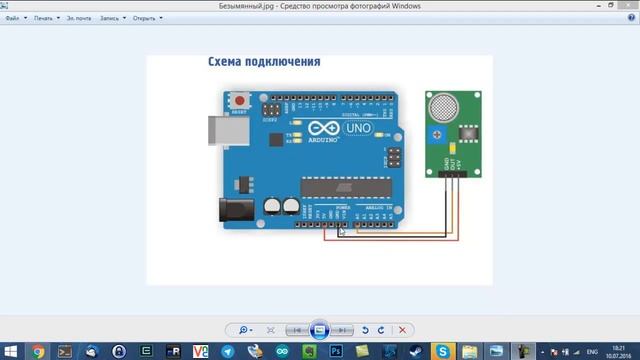640x360 pixels.
Task: Open Evernote from the taskbar
Action: click(x=309, y=351)
